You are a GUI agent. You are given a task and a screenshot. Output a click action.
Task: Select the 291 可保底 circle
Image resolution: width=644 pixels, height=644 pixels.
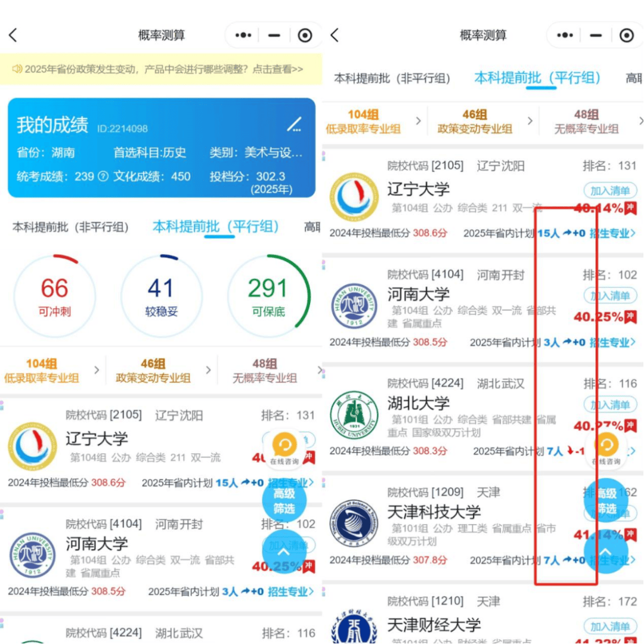[268, 296]
